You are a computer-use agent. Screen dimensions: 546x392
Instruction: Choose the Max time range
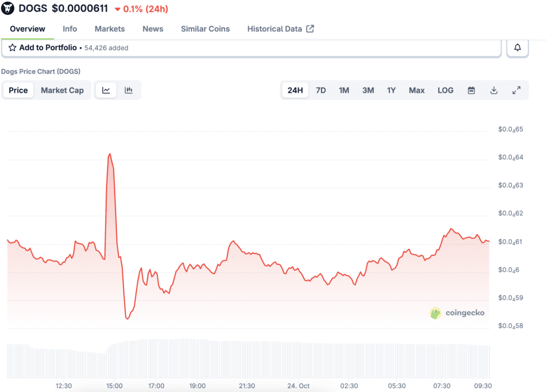(416, 90)
